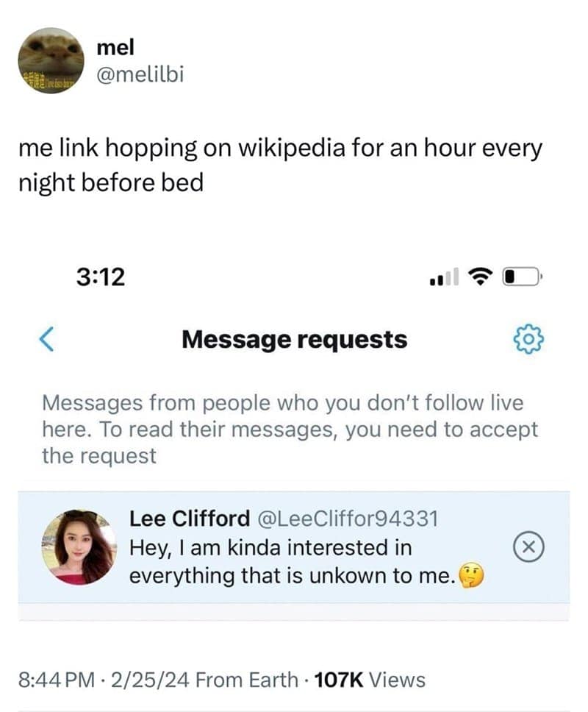Click the 107K Views count
Viewport: 588px width, 712px height.
369,680
